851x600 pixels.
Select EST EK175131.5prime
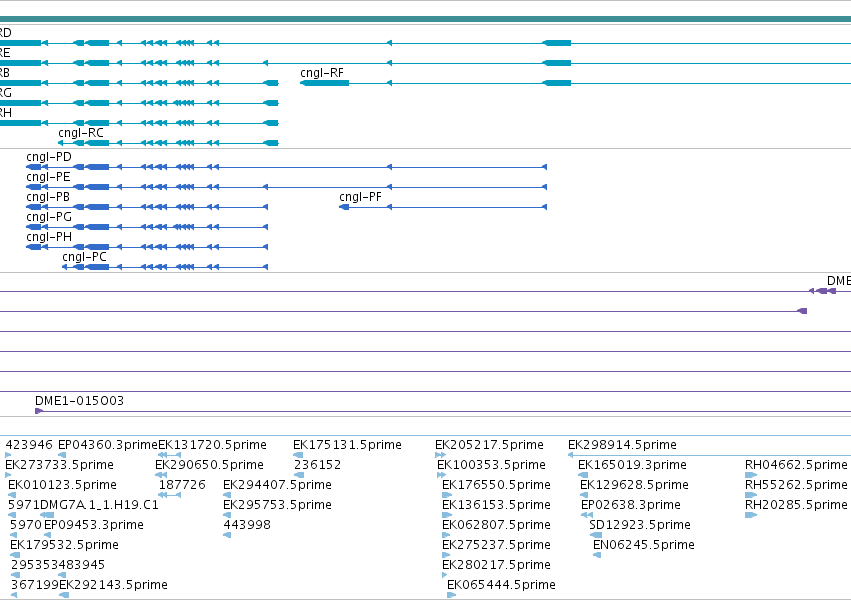point(347,445)
